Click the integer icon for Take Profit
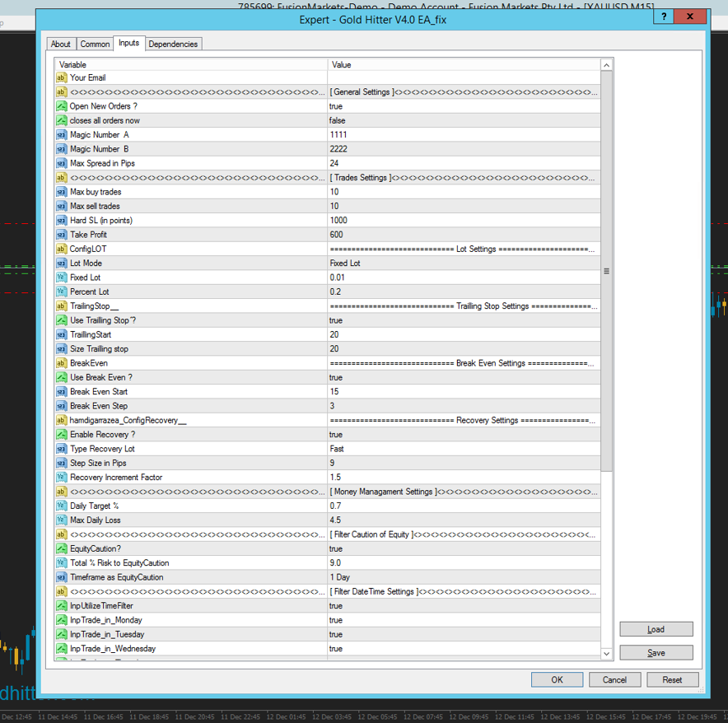Viewport: 728px width, 723px height. click(x=61, y=235)
